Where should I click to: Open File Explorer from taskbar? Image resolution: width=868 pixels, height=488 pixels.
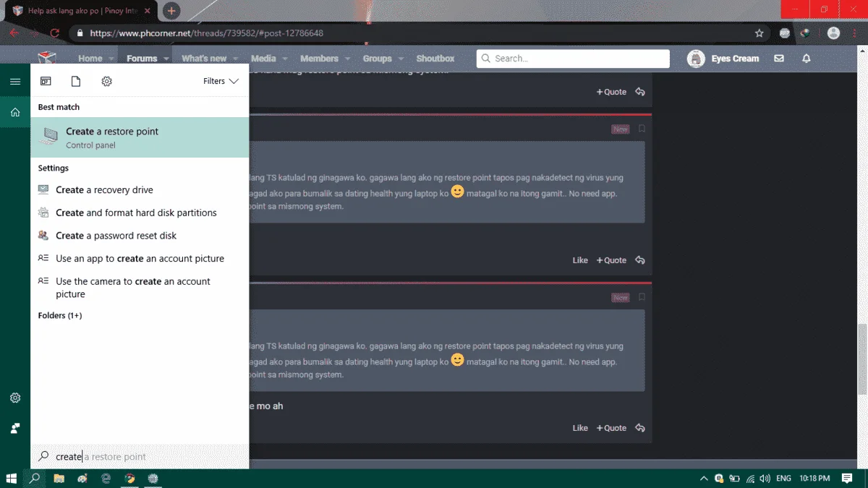click(59, 478)
